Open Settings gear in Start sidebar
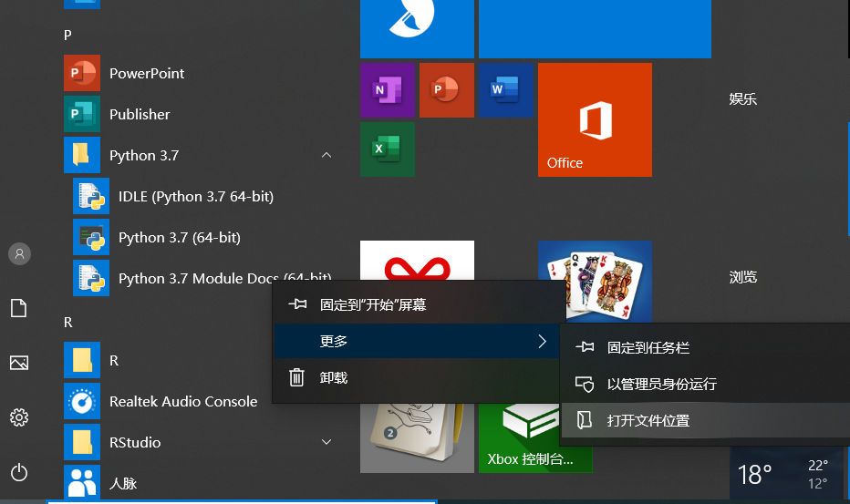Screen dimensions: 850x504 click(19, 417)
